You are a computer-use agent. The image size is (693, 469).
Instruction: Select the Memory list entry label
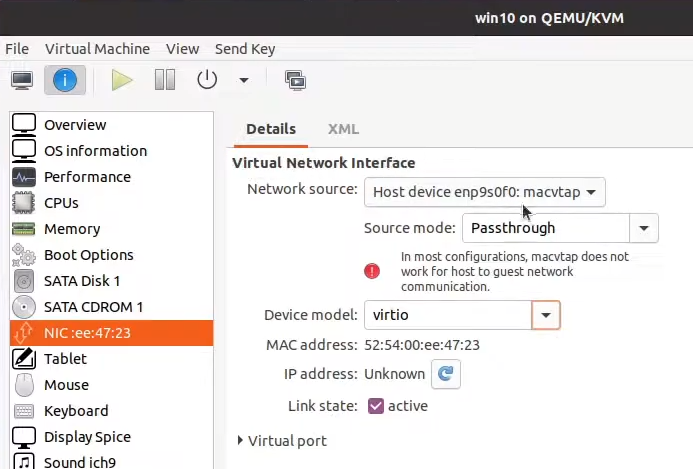click(x=72, y=229)
